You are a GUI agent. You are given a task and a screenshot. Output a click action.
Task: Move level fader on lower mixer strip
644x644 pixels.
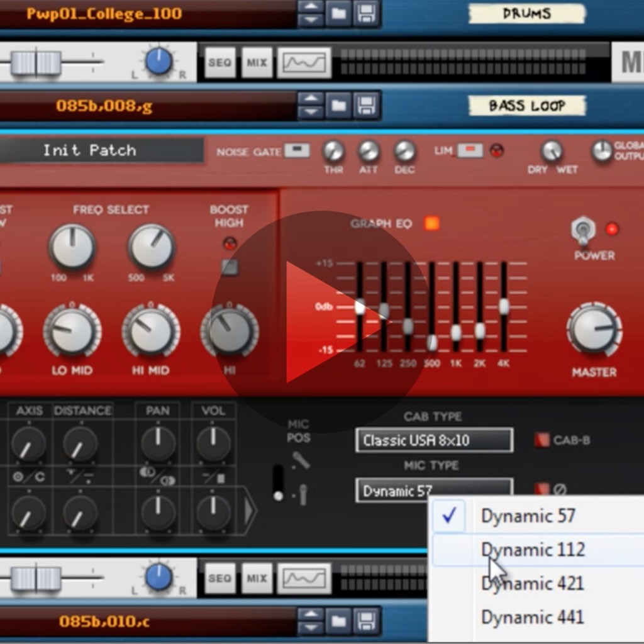[x=36, y=579]
